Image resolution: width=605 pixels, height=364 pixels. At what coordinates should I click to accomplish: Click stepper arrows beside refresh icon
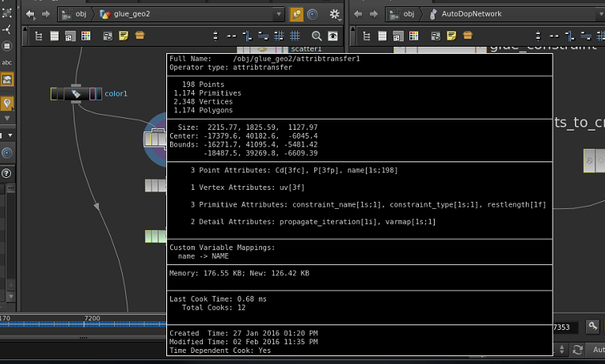[x=561, y=350]
